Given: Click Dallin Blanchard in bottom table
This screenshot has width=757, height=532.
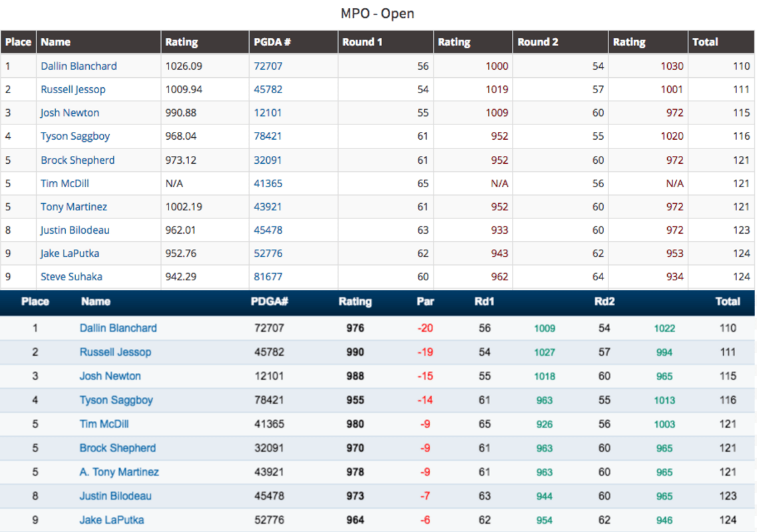Looking at the screenshot, I should click(119, 328).
